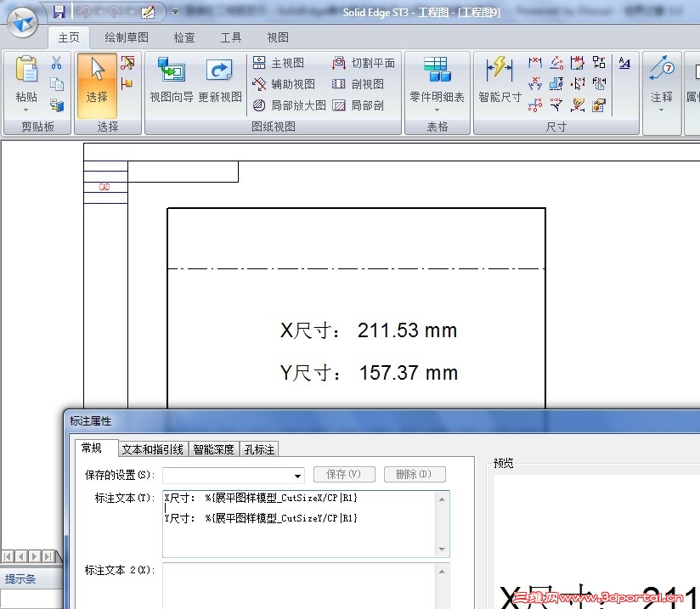Viewport: 700px width, 609px height.
Task: Open the Redo history dropdown arrow
Action: point(132,12)
